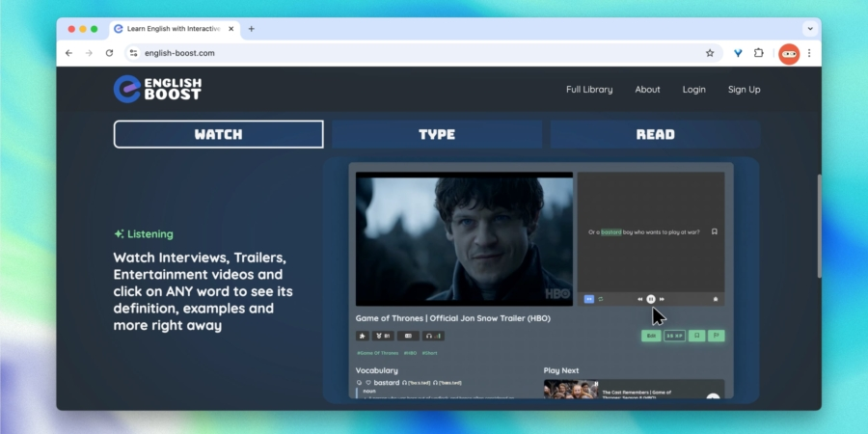This screenshot has height=434, width=868.
Task: Switch to the READ tab
Action: pyautogui.click(x=655, y=134)
